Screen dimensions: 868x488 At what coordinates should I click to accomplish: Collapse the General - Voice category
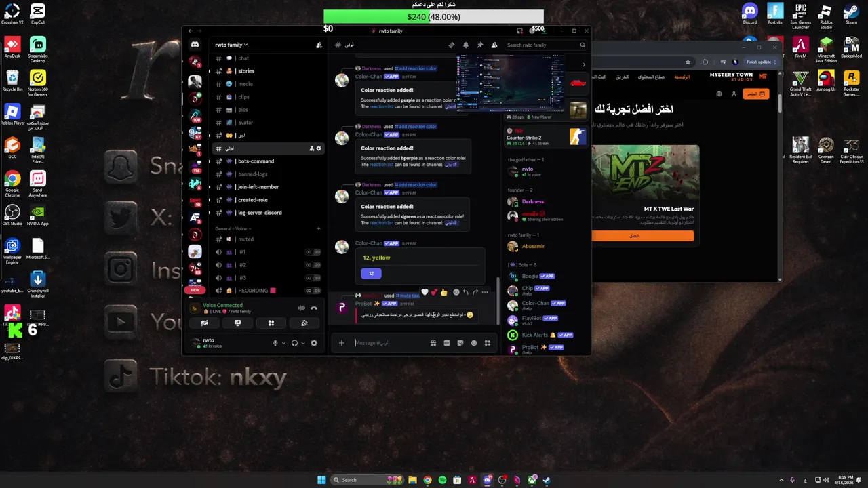pos(233,229)
